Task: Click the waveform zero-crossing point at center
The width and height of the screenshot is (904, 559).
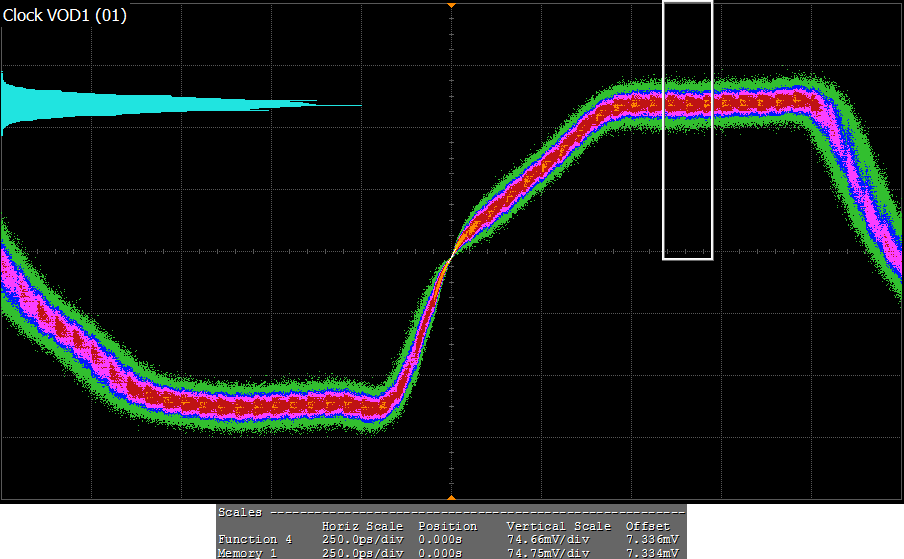Action: click(452, 254)
